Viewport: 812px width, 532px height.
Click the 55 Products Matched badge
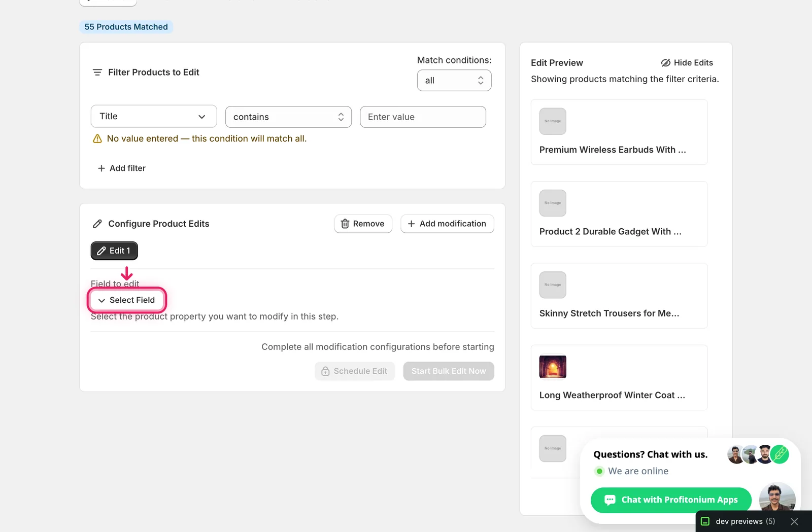pyautogui.click(x=126, y=27)
